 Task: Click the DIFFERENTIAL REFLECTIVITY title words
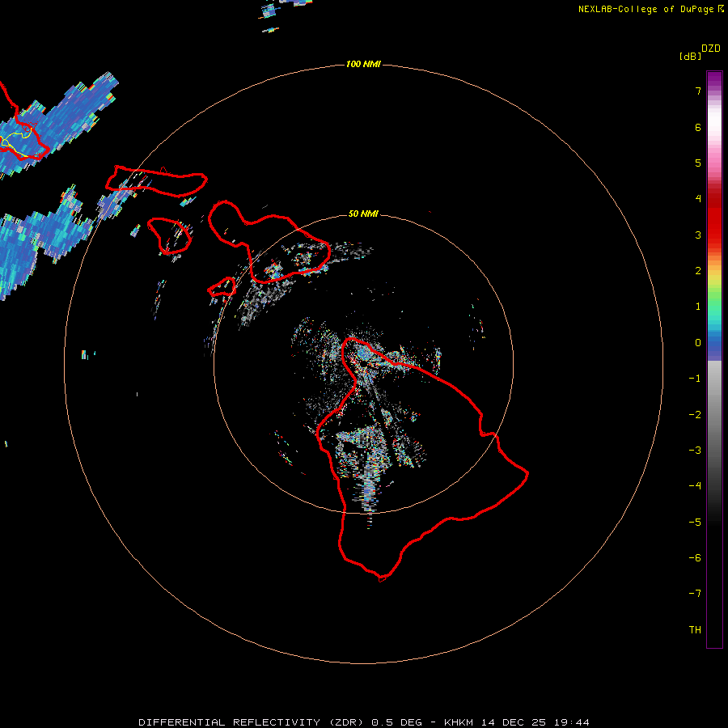pyautogui.click(x=230, y=722)
